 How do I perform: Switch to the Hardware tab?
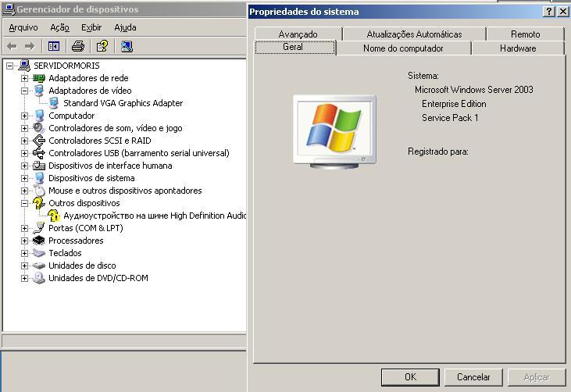pos(518,48)
